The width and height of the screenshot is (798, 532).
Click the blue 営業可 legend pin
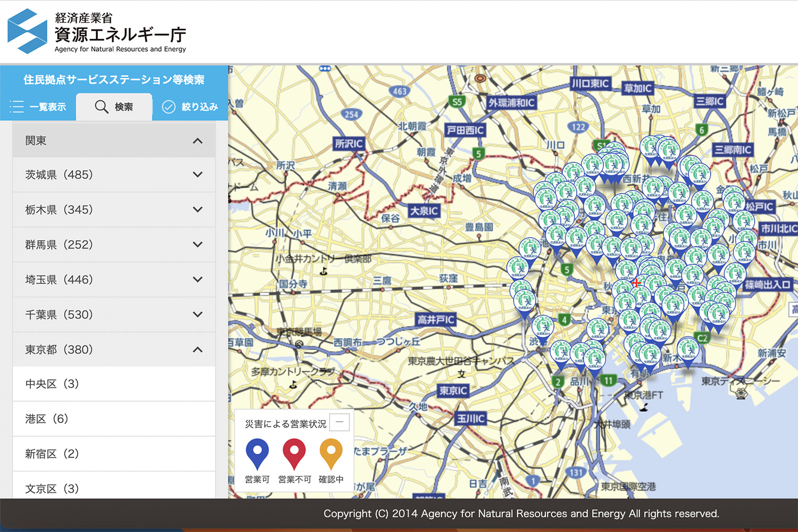[257, 453]
